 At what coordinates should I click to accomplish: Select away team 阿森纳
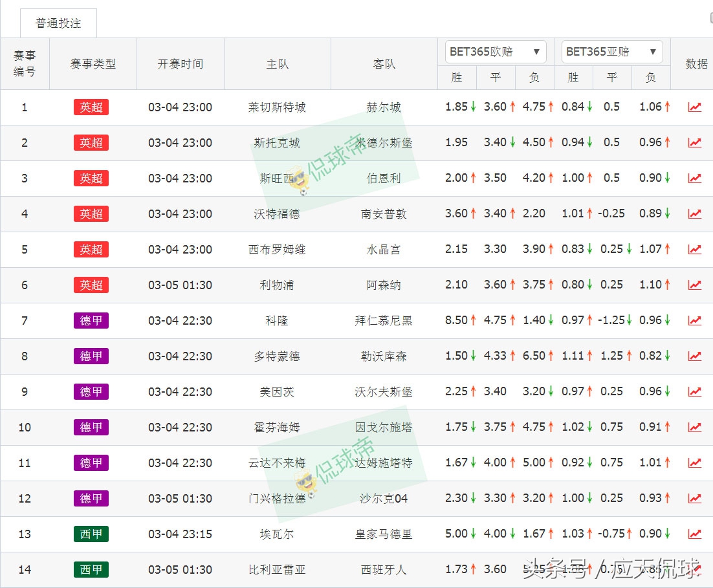pyautogui.click(x=383, y=285)
